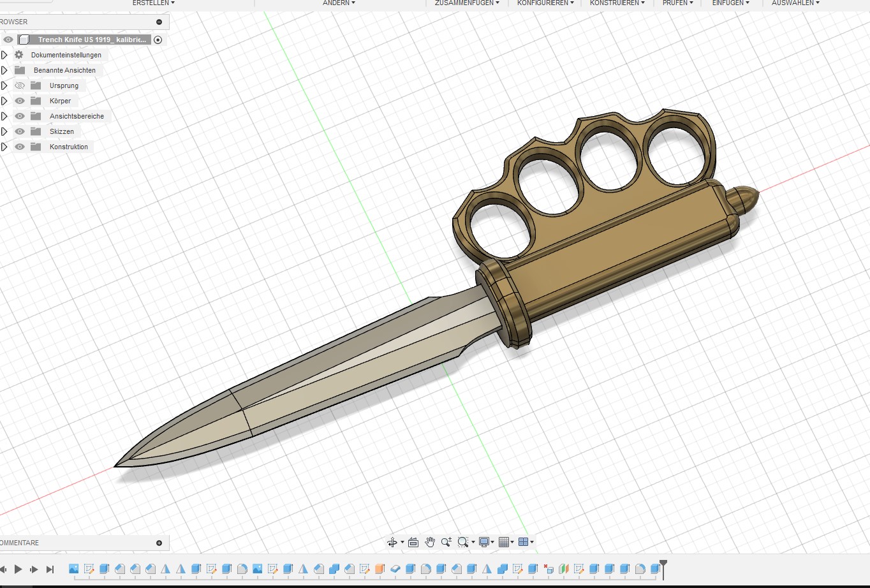Select the Zoom magnifier with plus-minus
870x588 pixels.
(x=446, y=542)
